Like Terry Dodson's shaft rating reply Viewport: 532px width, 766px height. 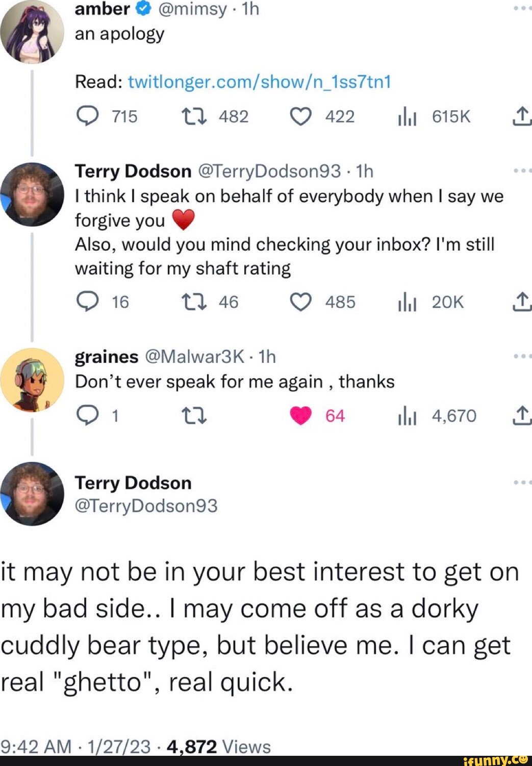[301, 302]
